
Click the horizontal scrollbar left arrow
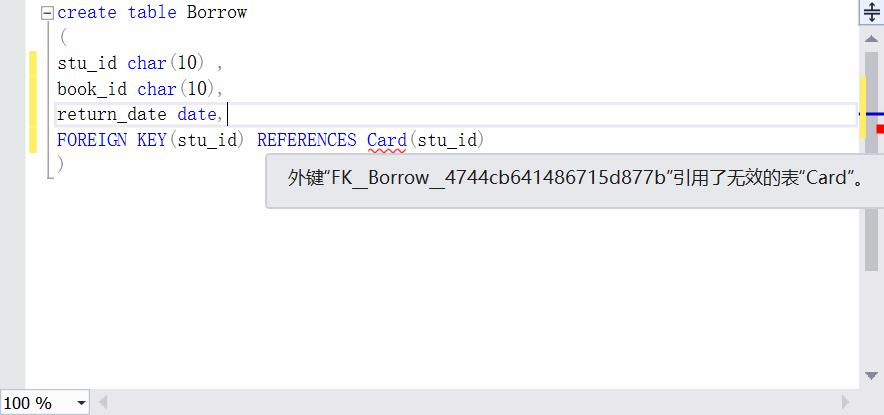click(103, 403)
